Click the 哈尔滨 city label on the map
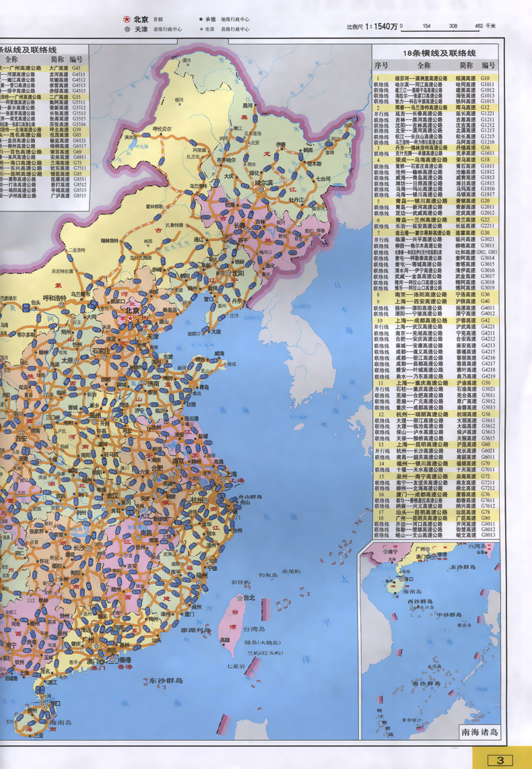 (x=263, y=182)
